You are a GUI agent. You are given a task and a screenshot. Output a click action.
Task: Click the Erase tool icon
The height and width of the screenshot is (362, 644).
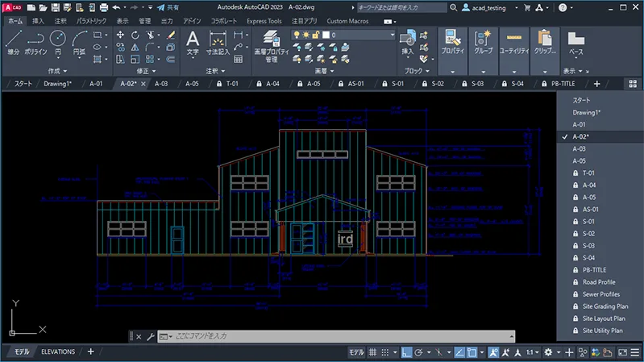click(171, 35)
